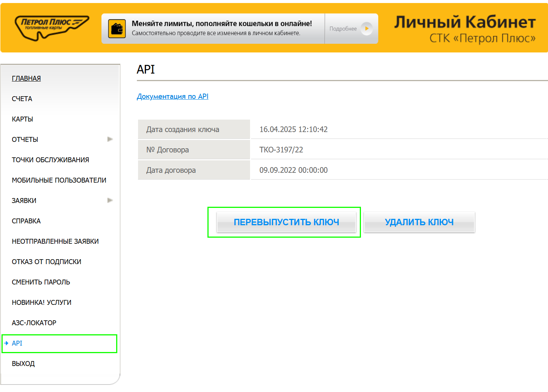Image resolution: width=548 pixels, height=392 pixels.
Task: Go to the СЧЕТА section
Action: click(x=22, y=99)
